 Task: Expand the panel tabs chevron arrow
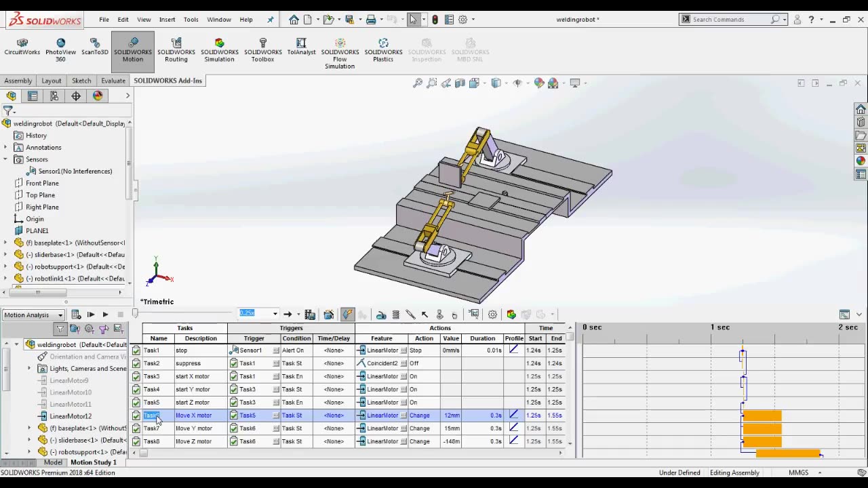pos(127,96)
